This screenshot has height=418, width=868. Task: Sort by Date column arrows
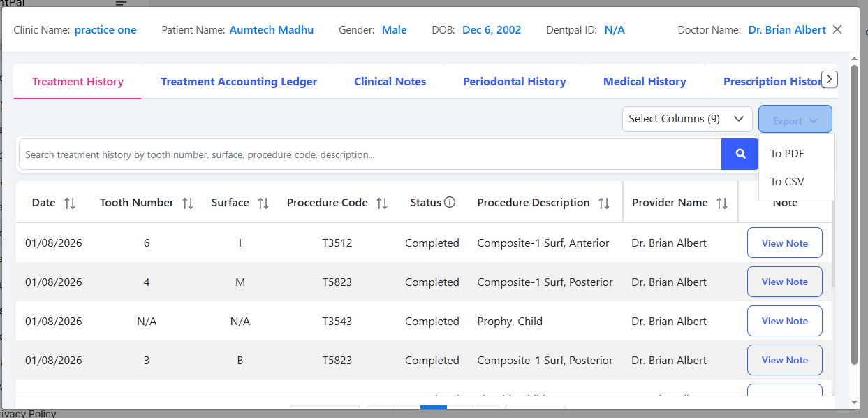point(70,203)
